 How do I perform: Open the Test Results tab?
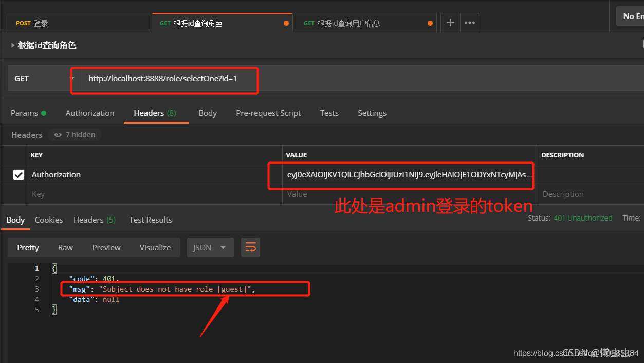151,220
